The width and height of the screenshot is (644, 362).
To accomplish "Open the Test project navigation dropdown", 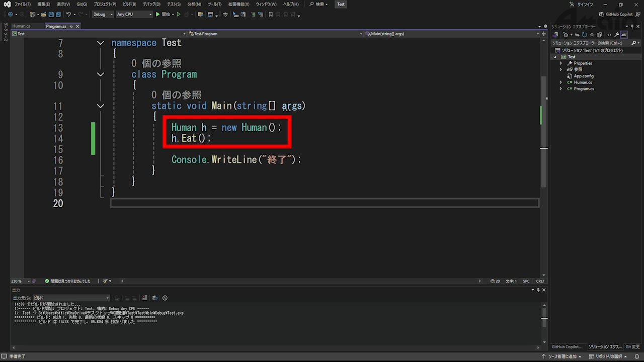I will pyautogui.click(x=98, y=34).
